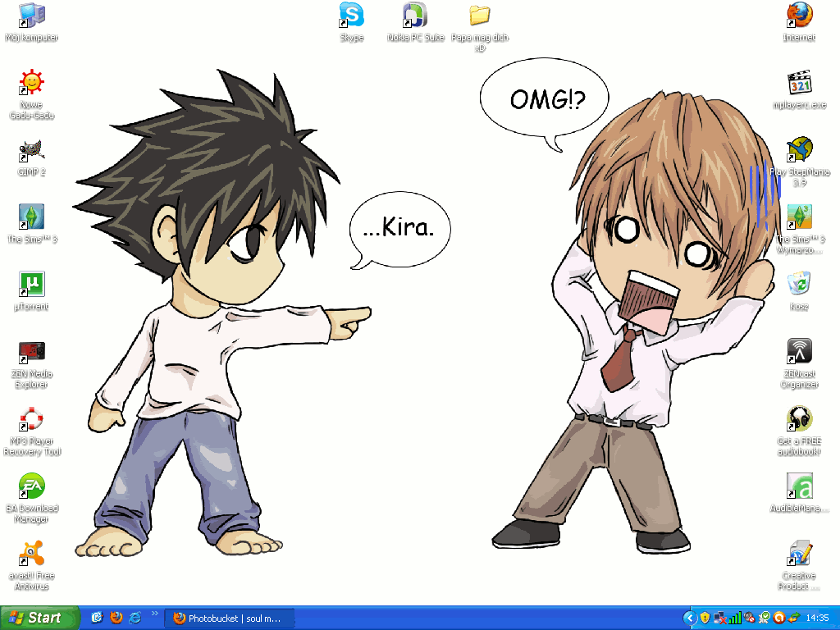Screen dimensions: 840x630
Task: Expand hidden system tray icons arrow
Action: coord(690,618)
